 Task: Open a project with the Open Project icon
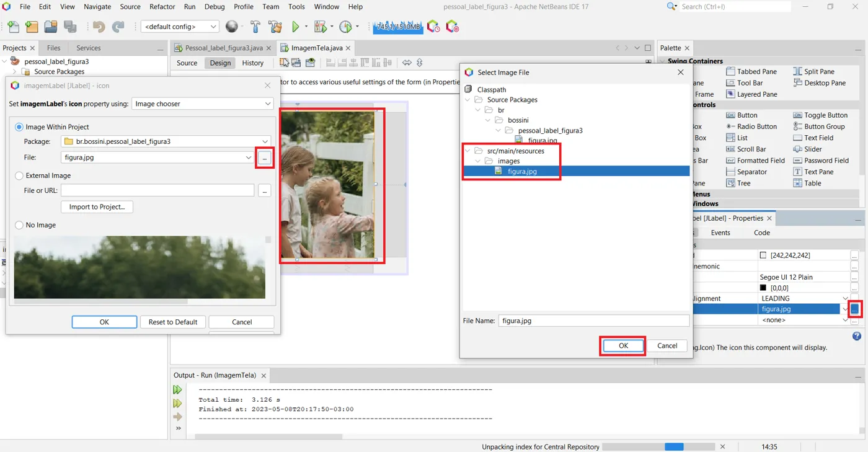tap(51, 27)
